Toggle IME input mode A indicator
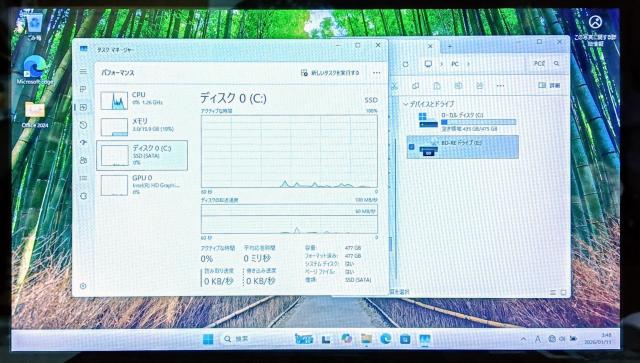 [x=538, y=339]
